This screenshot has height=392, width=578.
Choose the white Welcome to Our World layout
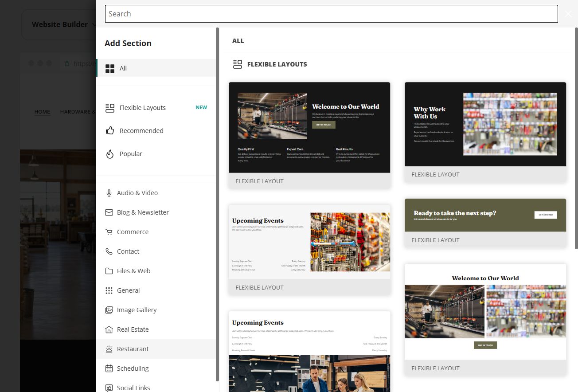485,320
